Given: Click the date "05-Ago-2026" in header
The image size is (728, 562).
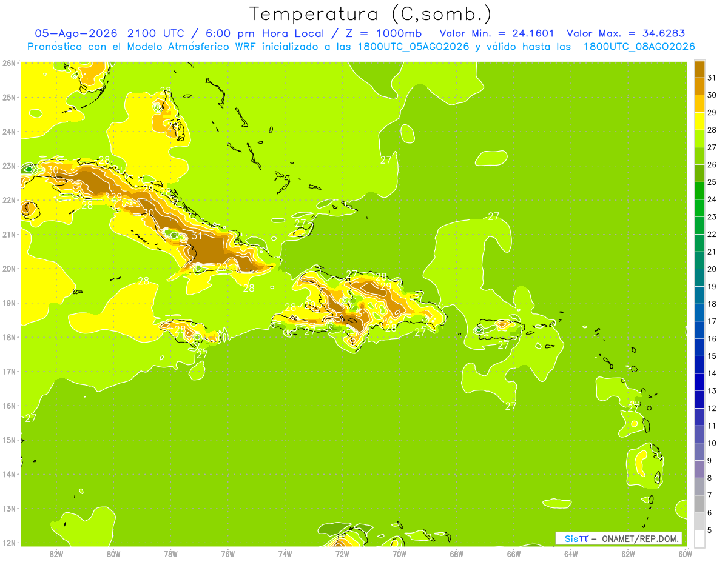Looking at the screenshot, I should [76, 33].
